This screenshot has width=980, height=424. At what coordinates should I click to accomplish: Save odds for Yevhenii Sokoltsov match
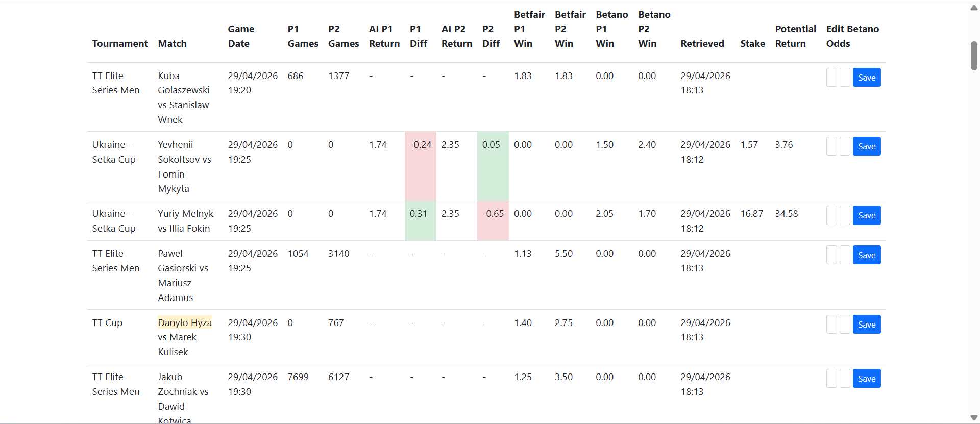pyautogui.click(x=867, y=146)
